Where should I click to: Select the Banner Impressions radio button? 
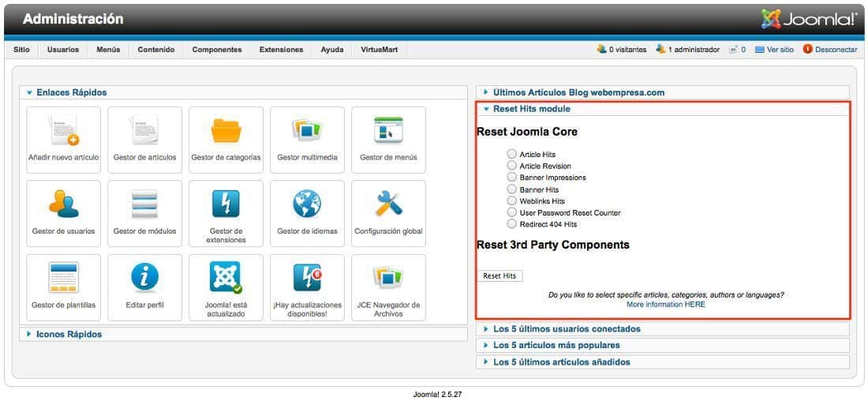coord(511,178)
